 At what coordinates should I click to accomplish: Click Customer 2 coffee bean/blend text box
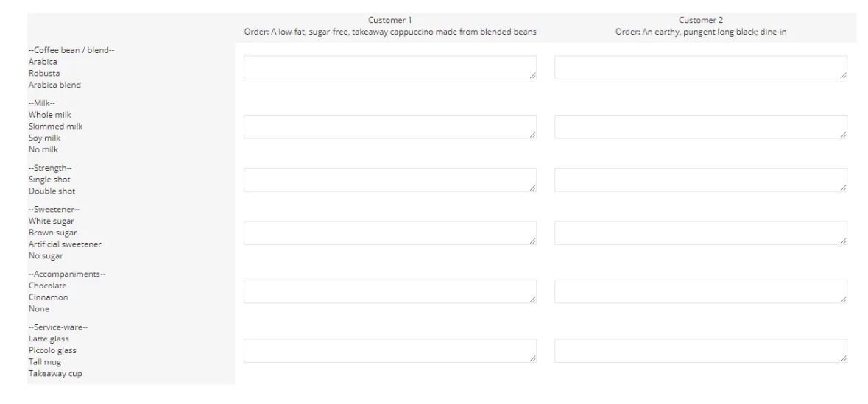click(x=700, y=68)
